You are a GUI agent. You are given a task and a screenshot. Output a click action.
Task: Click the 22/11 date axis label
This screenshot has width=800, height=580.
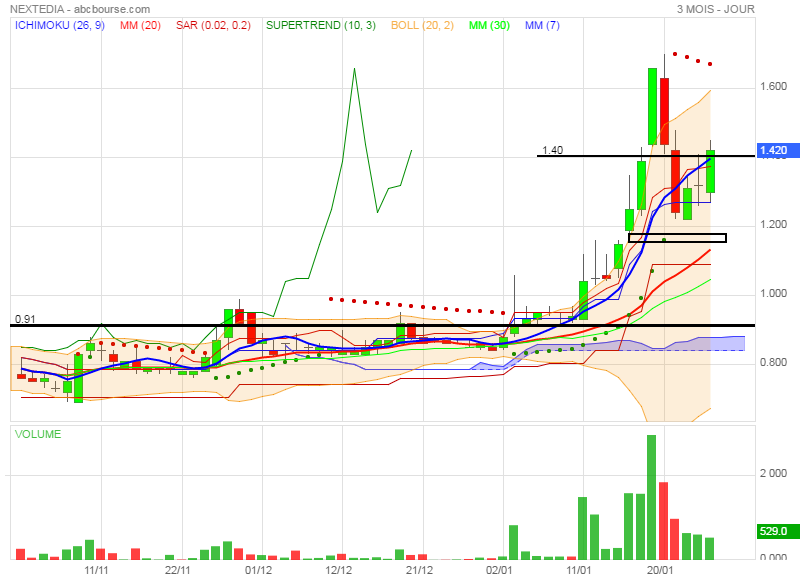pos(178,570)
